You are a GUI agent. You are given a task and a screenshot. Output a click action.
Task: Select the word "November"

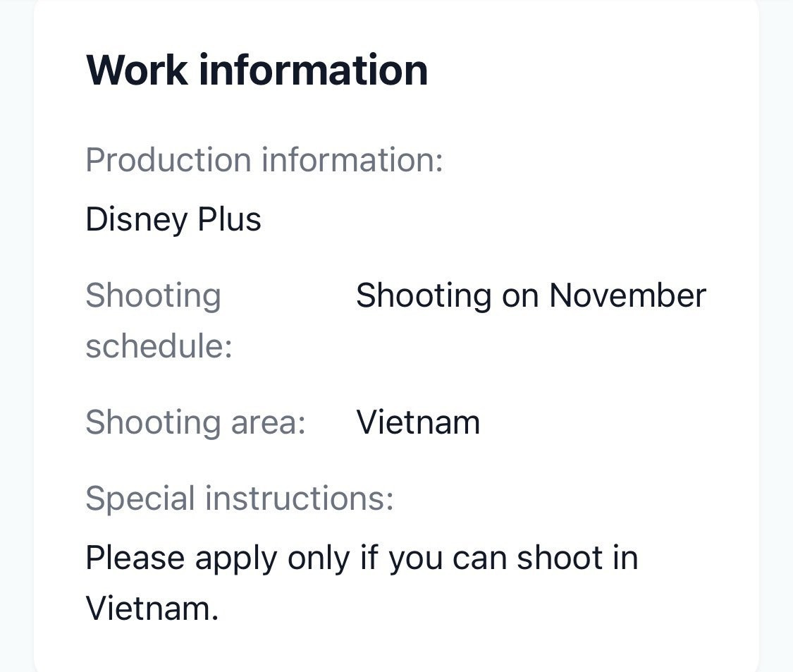(x=627, y=295)
